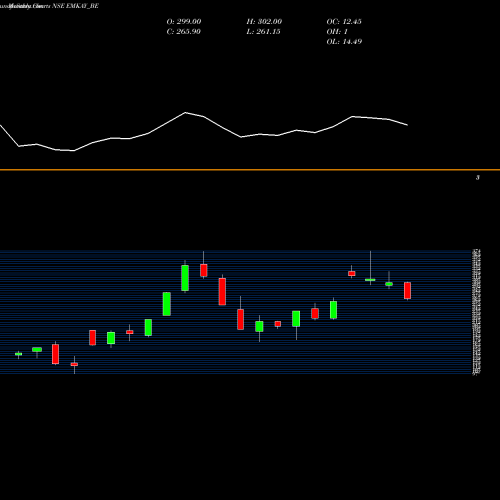The width and height of the screenshot is (500, 500).
Task: Select the close price value C: 265.90
Action: click(x=183, y=32)
